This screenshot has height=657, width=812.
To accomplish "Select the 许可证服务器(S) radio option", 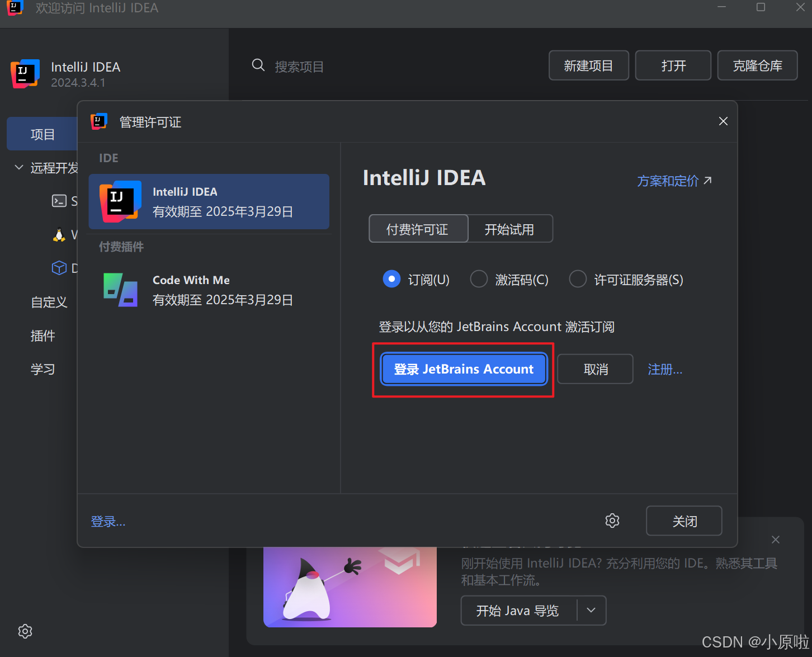I will tap(626, 279).
